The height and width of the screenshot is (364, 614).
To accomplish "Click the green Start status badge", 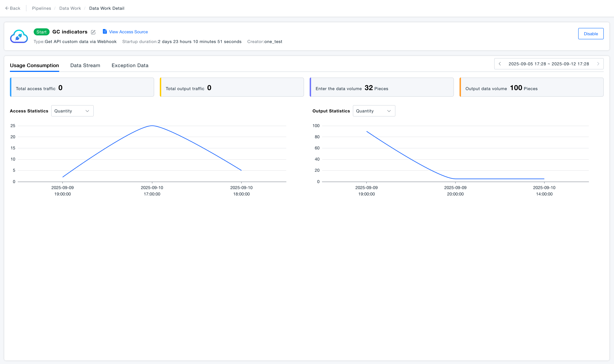I will pyautogui.click(x=41, y=32).
